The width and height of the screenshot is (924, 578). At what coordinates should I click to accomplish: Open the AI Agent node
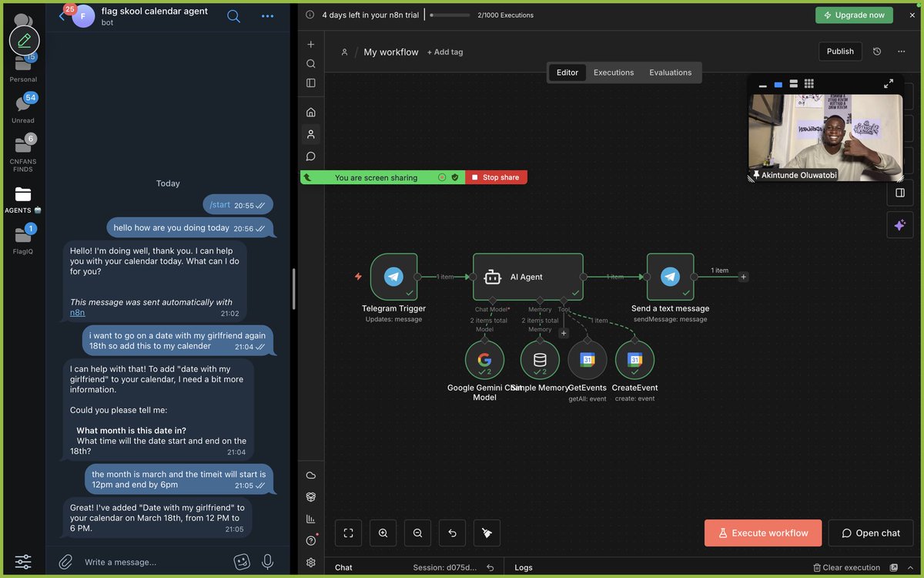[x=527, y=277]
